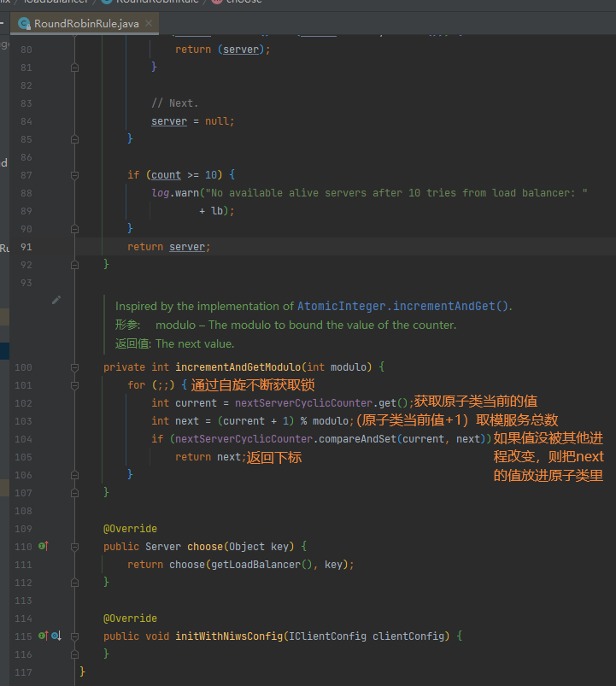The image size is (616, 686).
Task: Click nextServerCyclicCounter on line 102
Action: (304, 403)
